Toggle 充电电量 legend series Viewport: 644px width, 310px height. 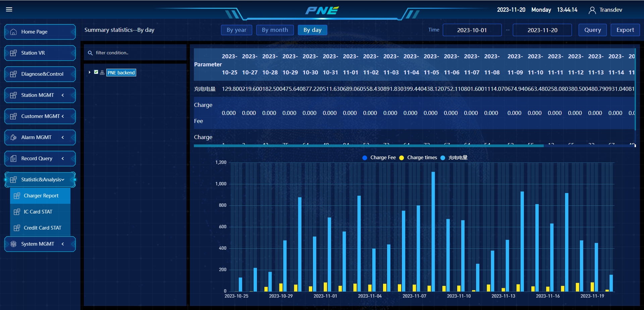coord(454,158)
